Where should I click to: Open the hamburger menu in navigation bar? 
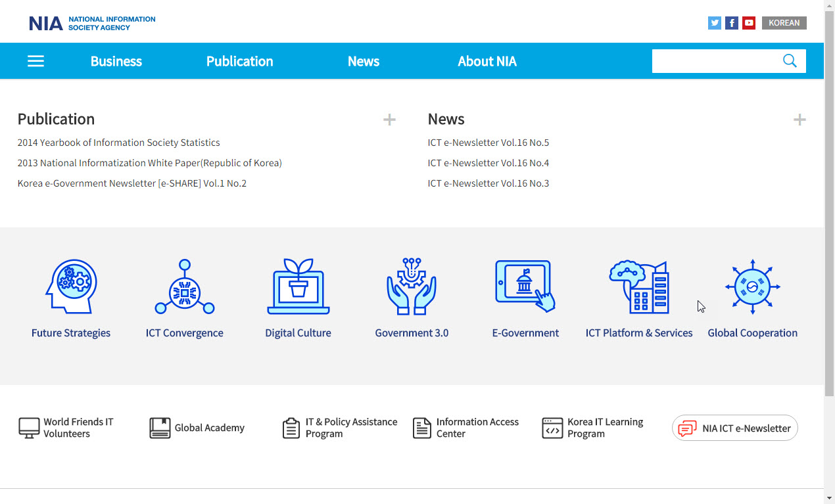(36, 61)
